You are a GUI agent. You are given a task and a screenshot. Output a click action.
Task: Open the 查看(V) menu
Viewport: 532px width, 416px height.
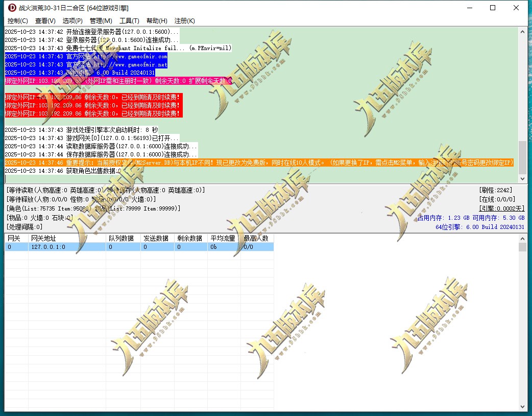click(45, 21)
